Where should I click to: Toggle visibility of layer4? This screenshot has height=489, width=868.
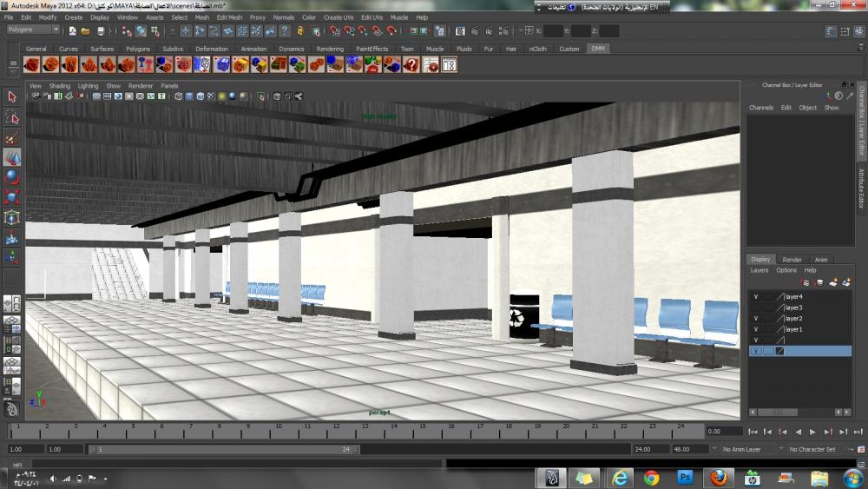[755, 297]
